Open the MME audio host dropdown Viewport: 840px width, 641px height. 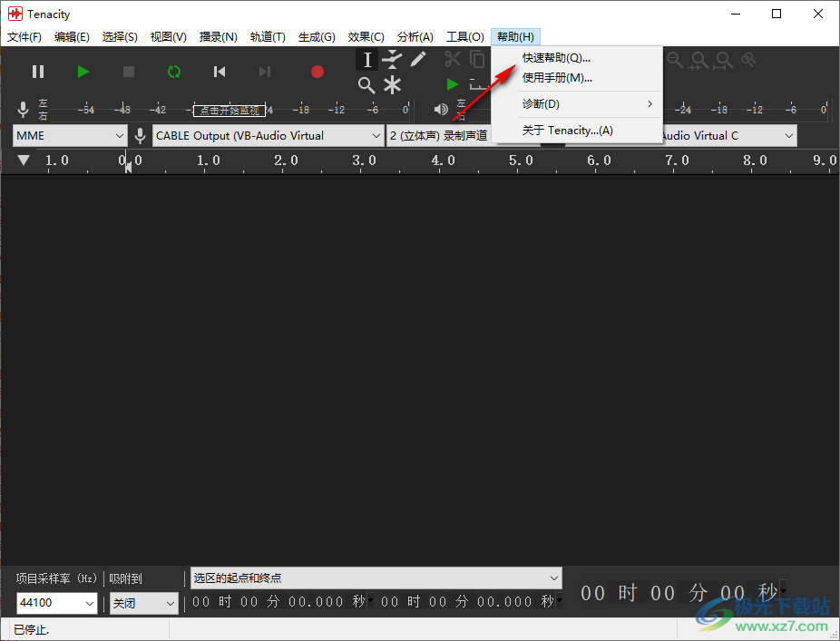[x=70, y=136]
